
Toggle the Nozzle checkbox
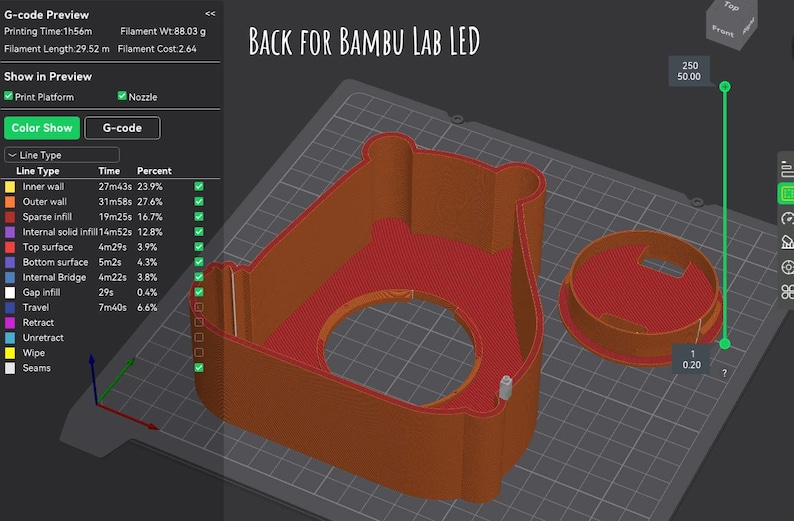coord(122,96)
